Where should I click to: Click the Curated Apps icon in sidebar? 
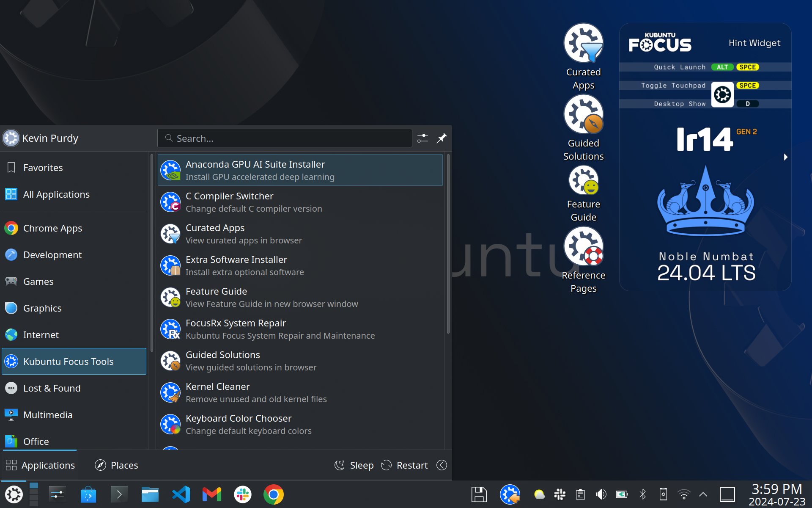[x=583, y=44]
